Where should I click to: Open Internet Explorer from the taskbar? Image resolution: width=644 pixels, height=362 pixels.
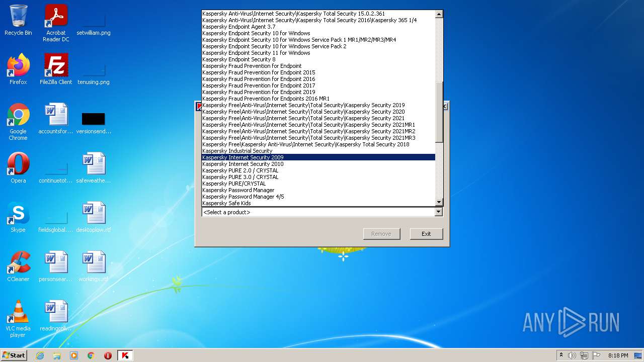(40, 355)
